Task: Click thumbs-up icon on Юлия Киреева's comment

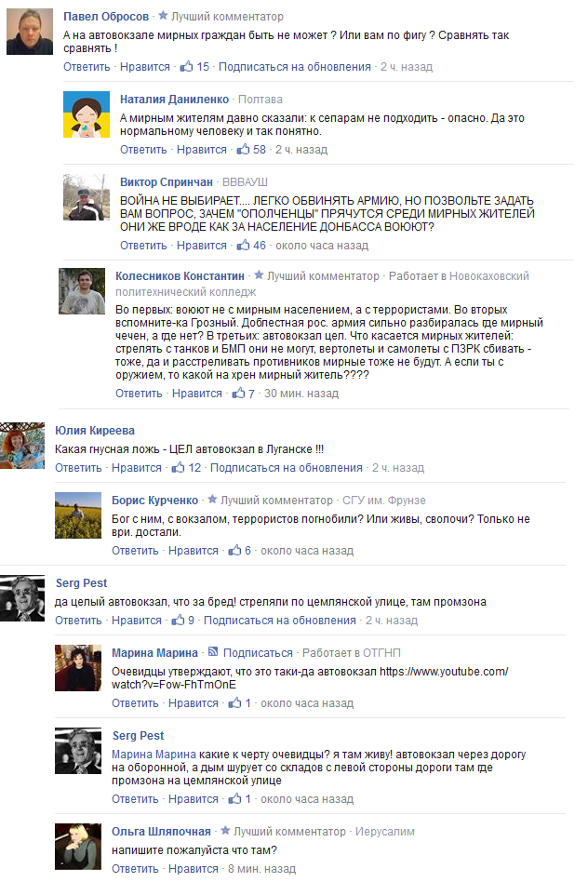Action: pos(178,467)
